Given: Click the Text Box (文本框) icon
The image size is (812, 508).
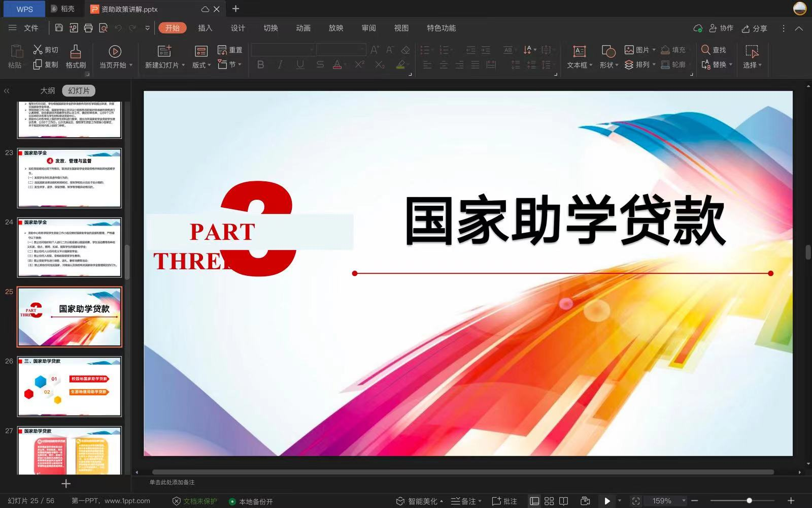Looking at the screenshot, I should [579, 51].
